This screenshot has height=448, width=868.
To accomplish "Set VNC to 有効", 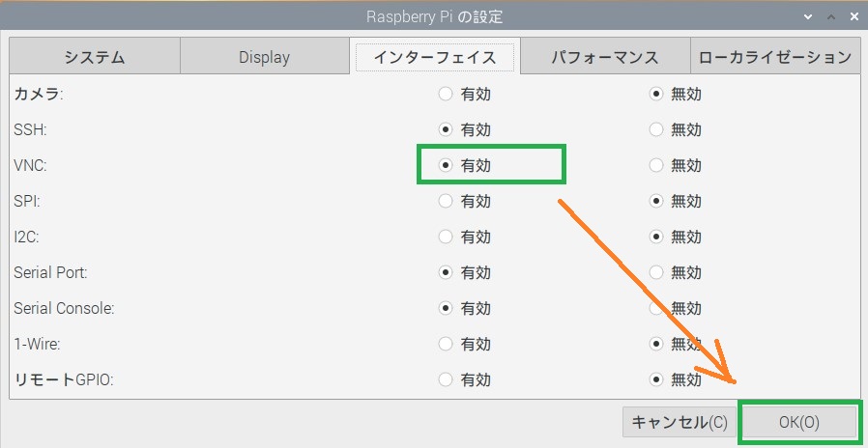I will (x=446, y=165).
